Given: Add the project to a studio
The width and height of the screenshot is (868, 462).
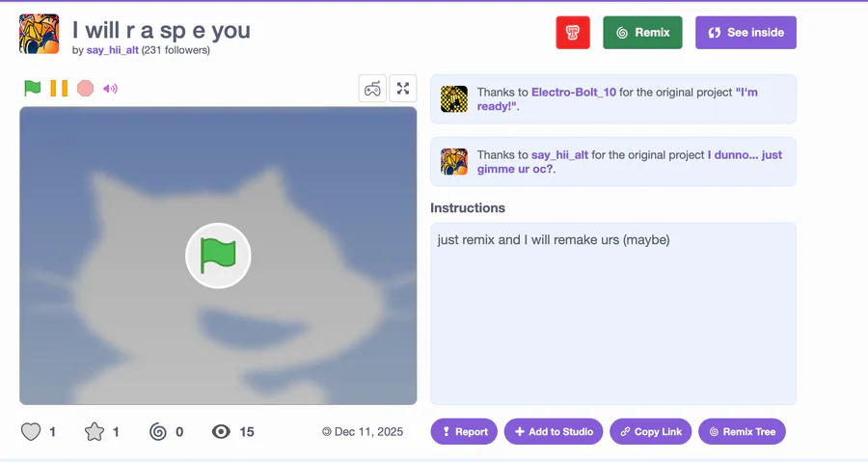Looking at the screenshot, I should (x=554, y=431).
